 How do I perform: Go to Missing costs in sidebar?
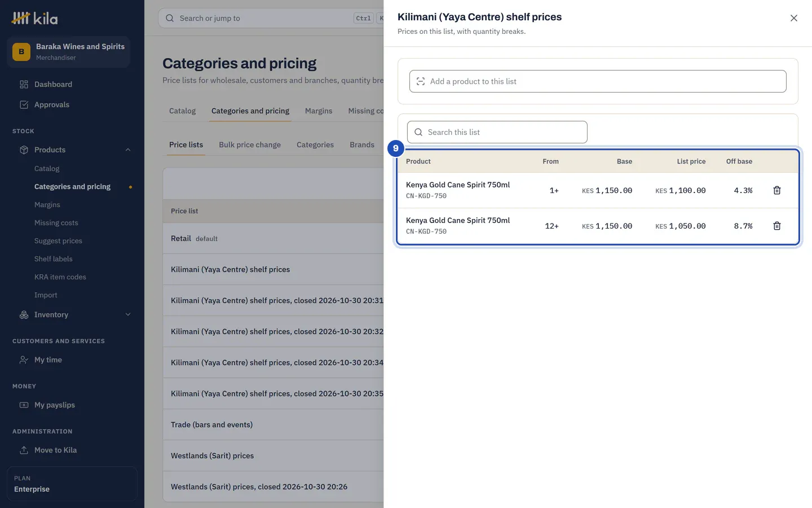pyautogui.click(x=56, y=222)
